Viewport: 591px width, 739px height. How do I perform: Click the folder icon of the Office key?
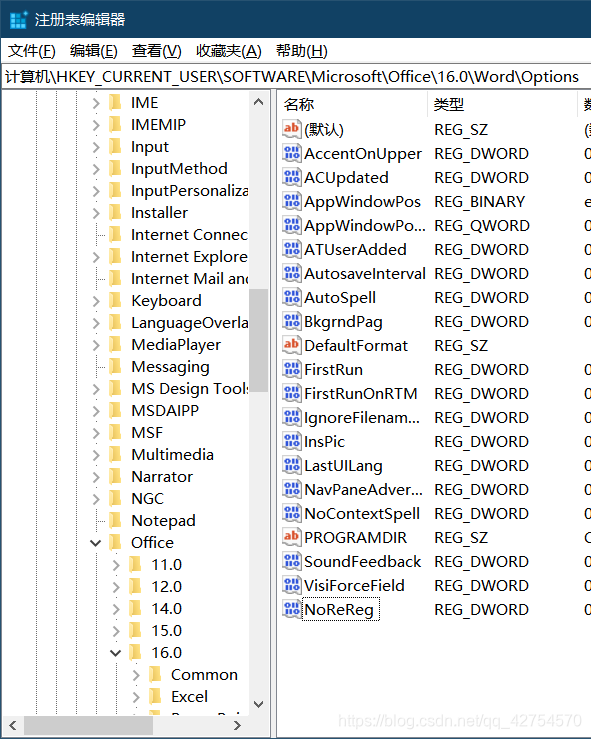tap(115, 542)
